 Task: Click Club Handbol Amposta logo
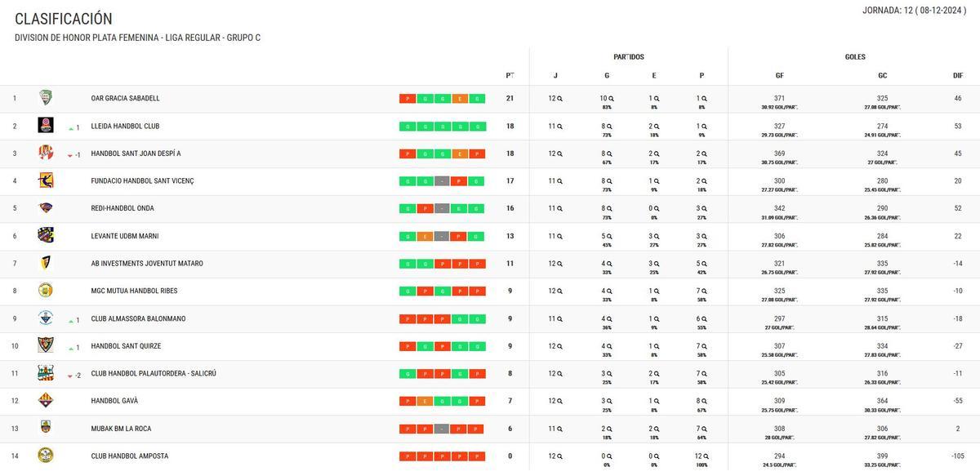(x=46, y=456)
